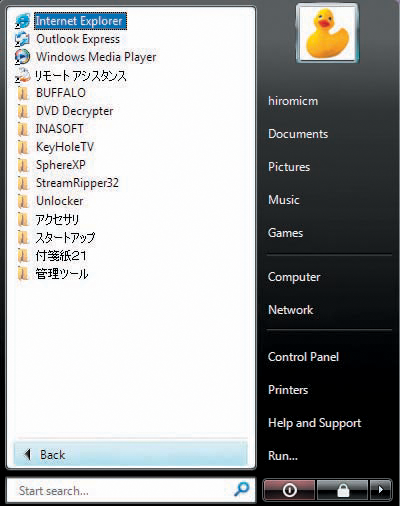The height and width of the screenshot is (506, 400).
Task: Open Control Panel from the right pane
Action: [x=303, y=357]
